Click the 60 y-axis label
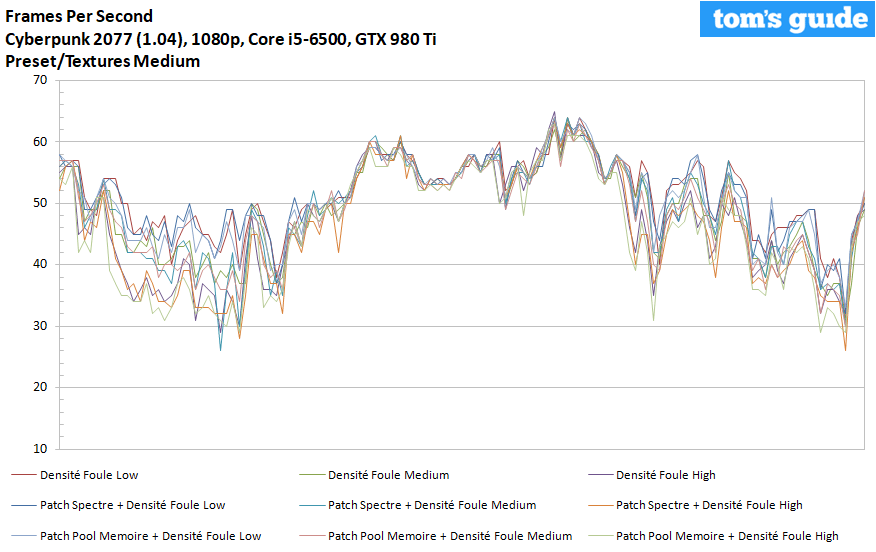The height and width of the screenshot is (552, 876). pyautogui.click(x=40, y=142)
